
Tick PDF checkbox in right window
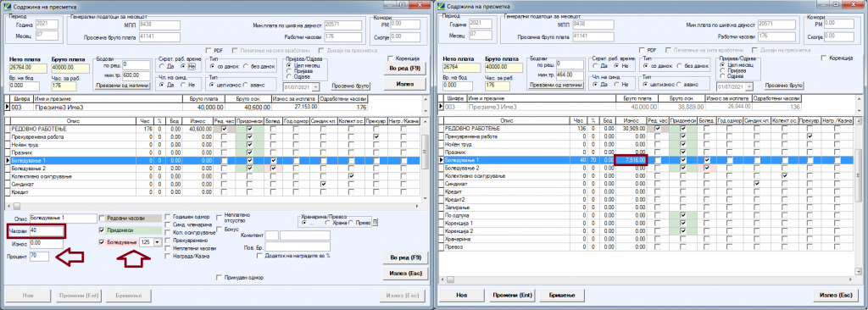[642, 50]
